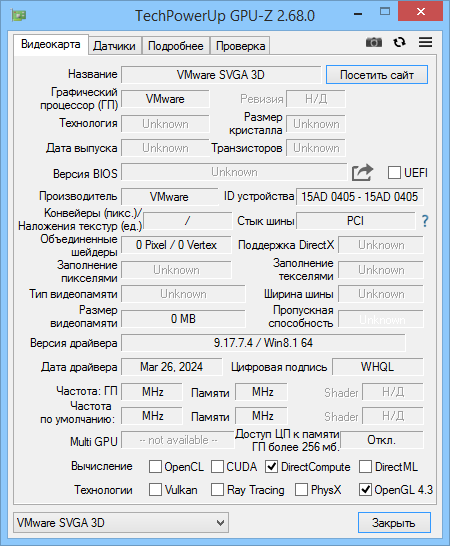The width and height of the screenshot is (450, 546).
Task: Go to the Проверка tab
Action: [x=240, y=46]
